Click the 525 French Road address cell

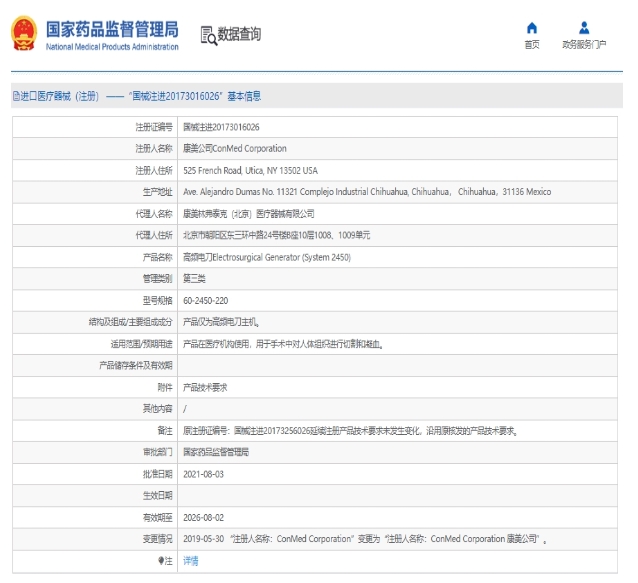pos(250,171)
